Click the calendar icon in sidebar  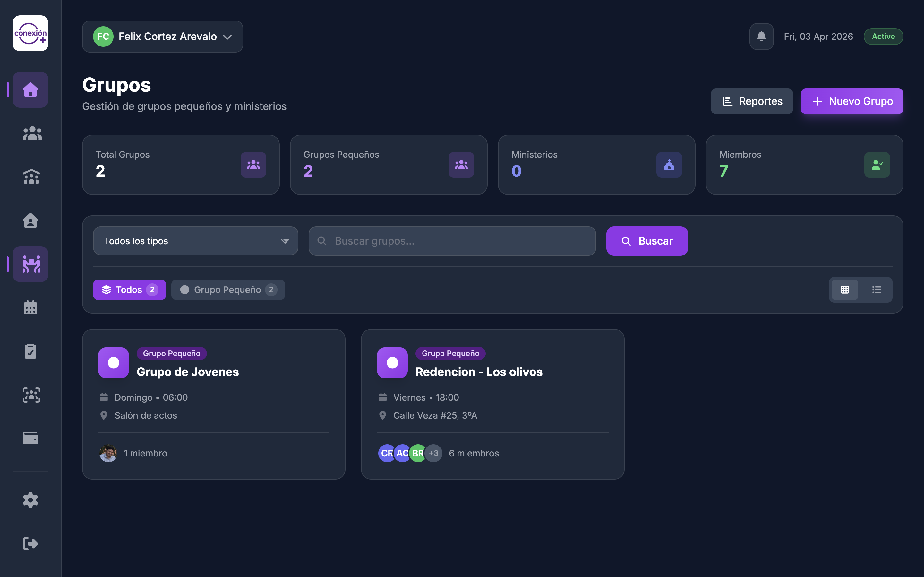click(x=30, y=308)
